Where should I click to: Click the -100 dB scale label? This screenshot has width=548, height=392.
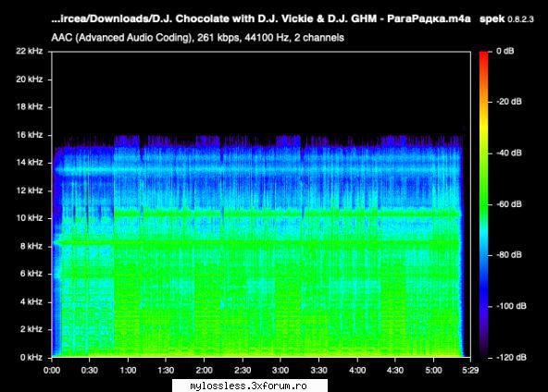click(x=511, y=306)
